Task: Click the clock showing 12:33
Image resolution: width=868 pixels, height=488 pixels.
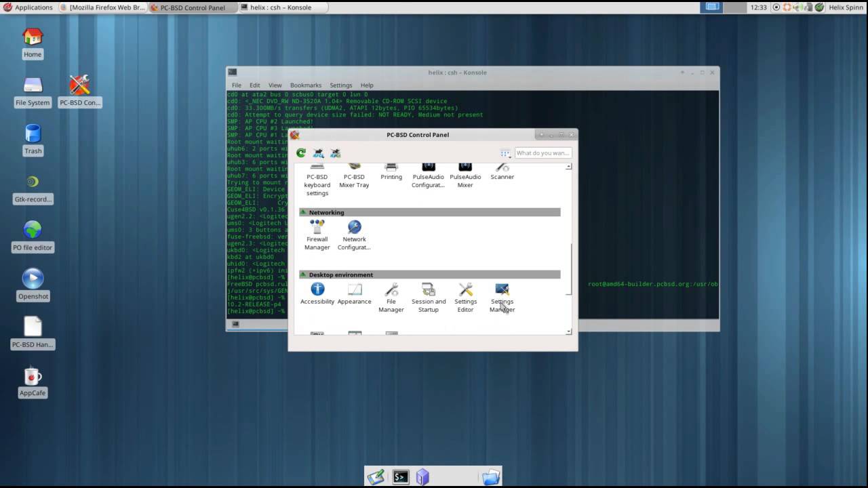Action: (x=758, y=7)
